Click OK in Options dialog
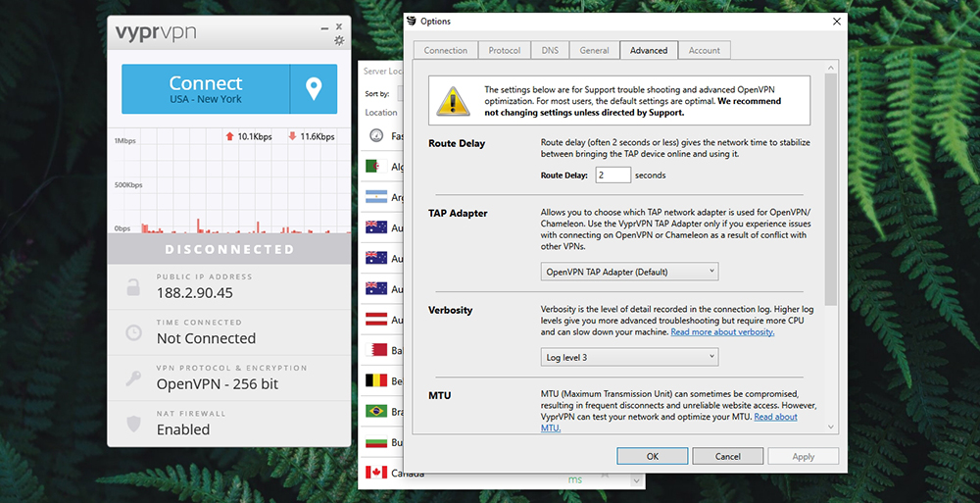Image resolution: width=980 pixels, height=503 pixels. (653, 456)
